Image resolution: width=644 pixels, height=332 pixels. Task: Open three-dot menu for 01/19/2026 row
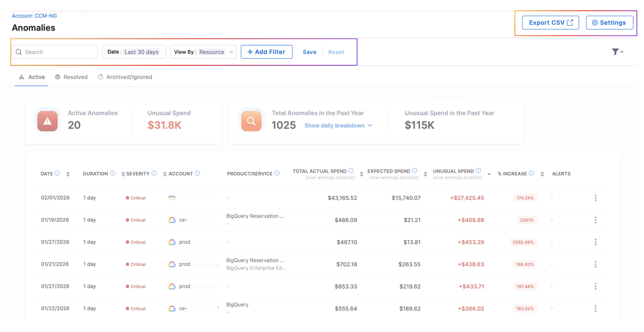pos(595,220)
